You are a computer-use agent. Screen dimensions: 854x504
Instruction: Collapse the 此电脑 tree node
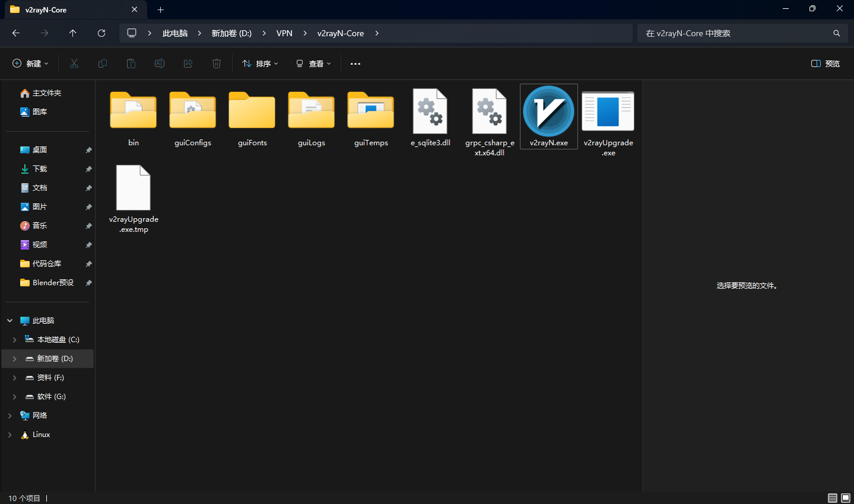[x=9, y=321]
